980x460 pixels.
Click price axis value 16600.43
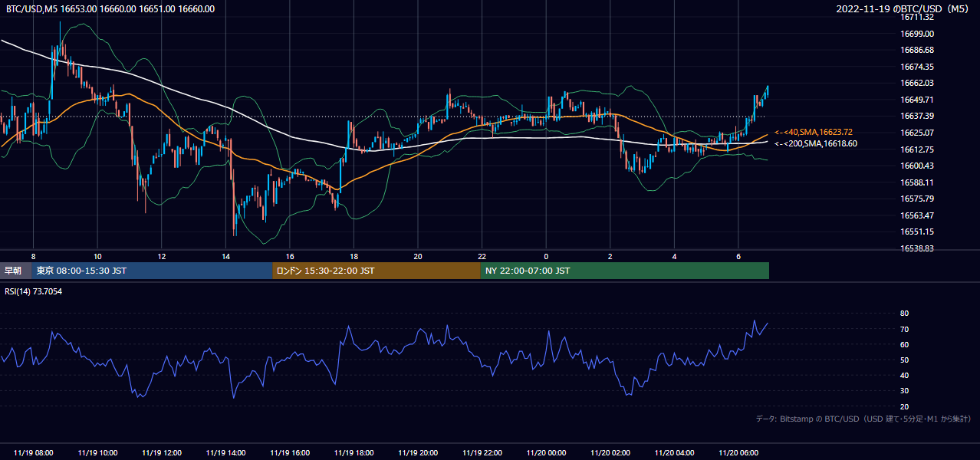(x=917, y=166)
